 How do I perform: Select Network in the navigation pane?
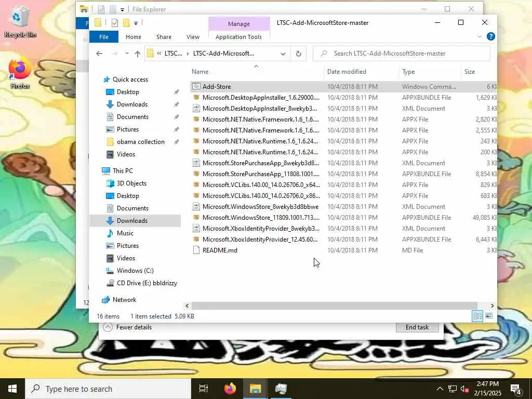pos(124,300)
